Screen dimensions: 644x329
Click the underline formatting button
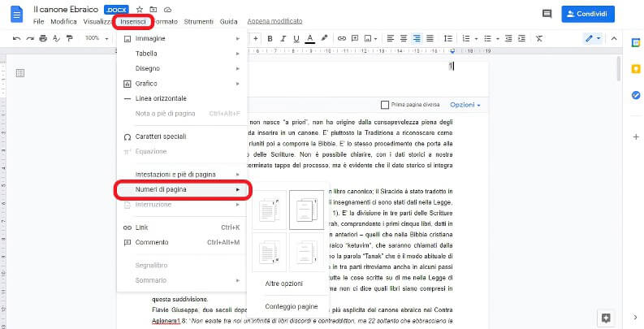pyautogui.click(x=296, y=38)
